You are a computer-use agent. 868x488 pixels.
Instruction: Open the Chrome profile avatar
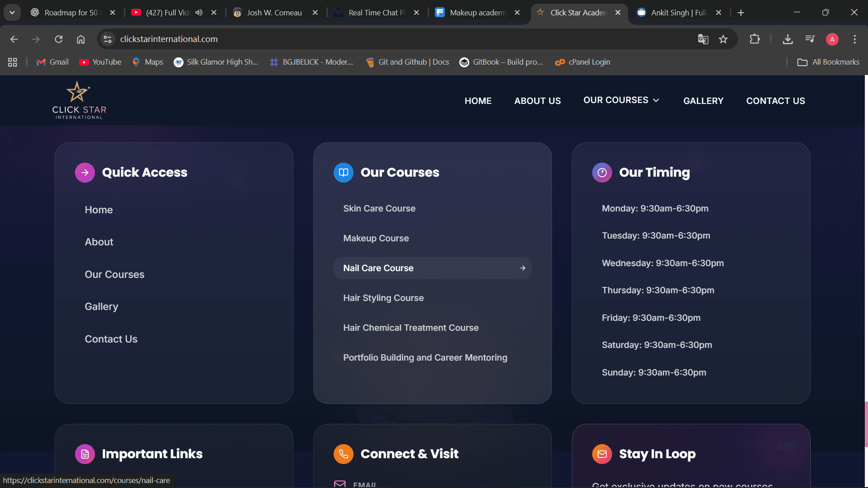832,39
